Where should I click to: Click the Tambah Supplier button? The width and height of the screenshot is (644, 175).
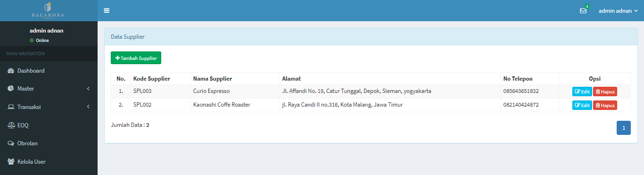(136, 58)
